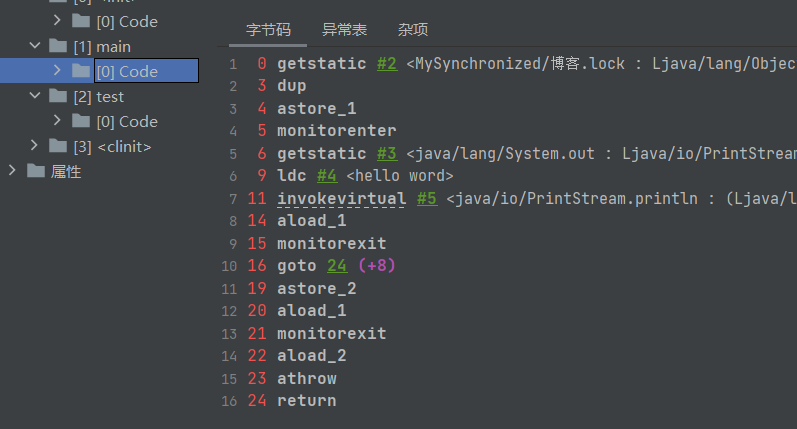The image size is (797, 429).
Task: Select the [3] <clinit> tree label
Action: (112, 147)
